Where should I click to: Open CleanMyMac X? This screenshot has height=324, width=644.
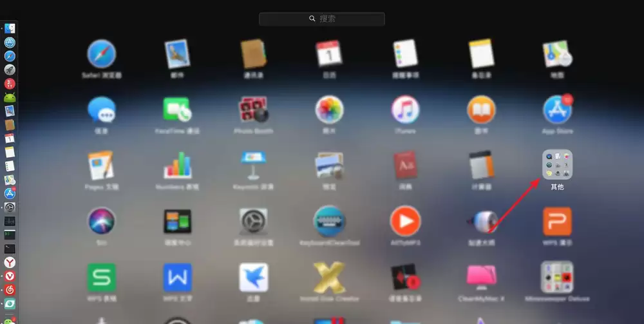click(x=481, y=278)
